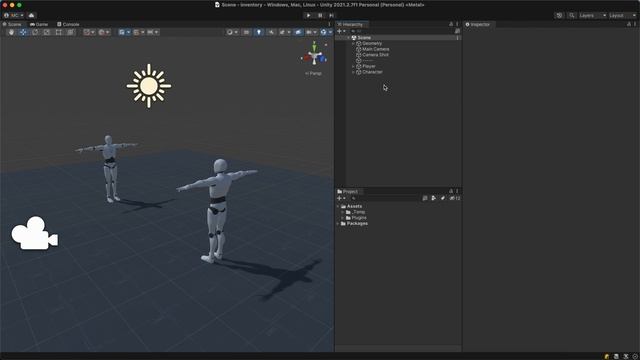The image size is (640, 360).
Task: Open Scene view options three-dot menu
Action: pyautogui.click(x=329, y=24)
